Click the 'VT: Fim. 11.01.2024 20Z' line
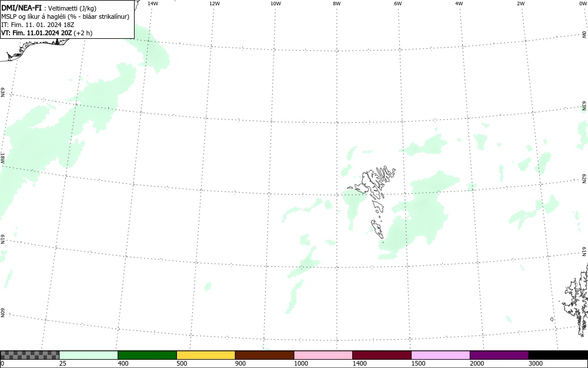 [x=47, y=33]
